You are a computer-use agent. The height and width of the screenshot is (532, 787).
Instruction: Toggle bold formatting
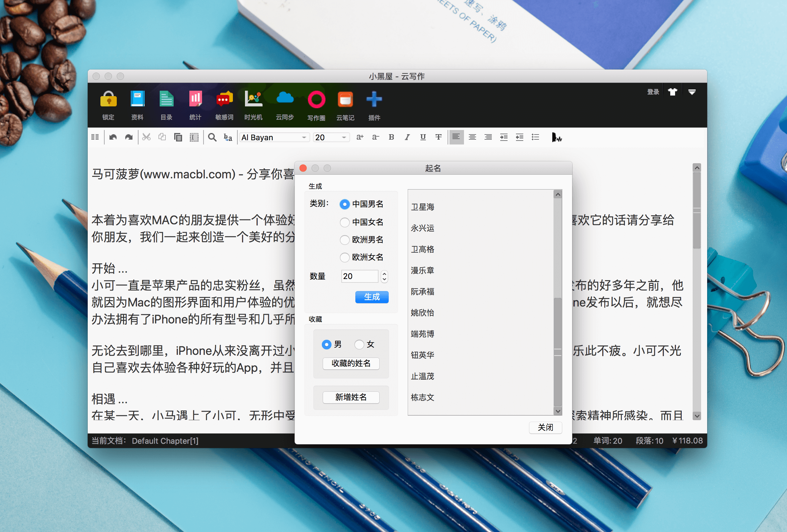tap(391, 137)
